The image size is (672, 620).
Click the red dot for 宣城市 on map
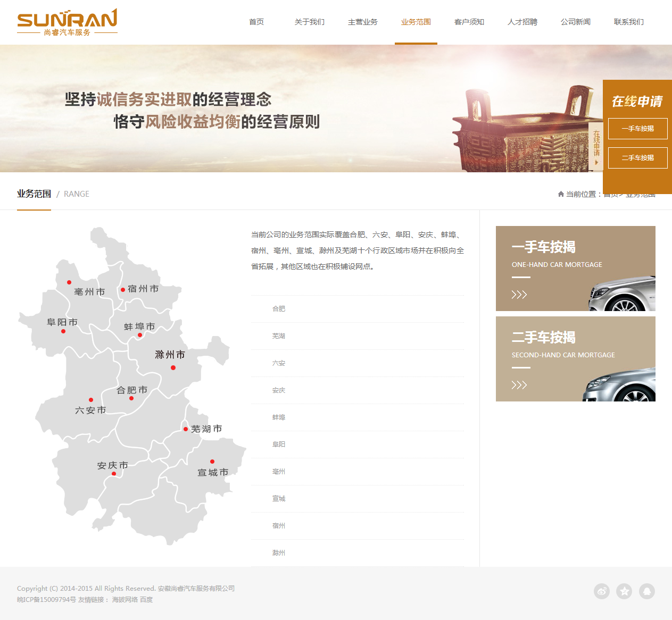(212, 462)
